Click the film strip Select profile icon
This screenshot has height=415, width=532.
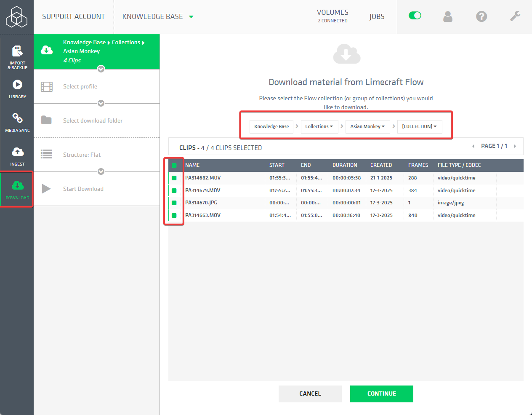click(47, 87)
